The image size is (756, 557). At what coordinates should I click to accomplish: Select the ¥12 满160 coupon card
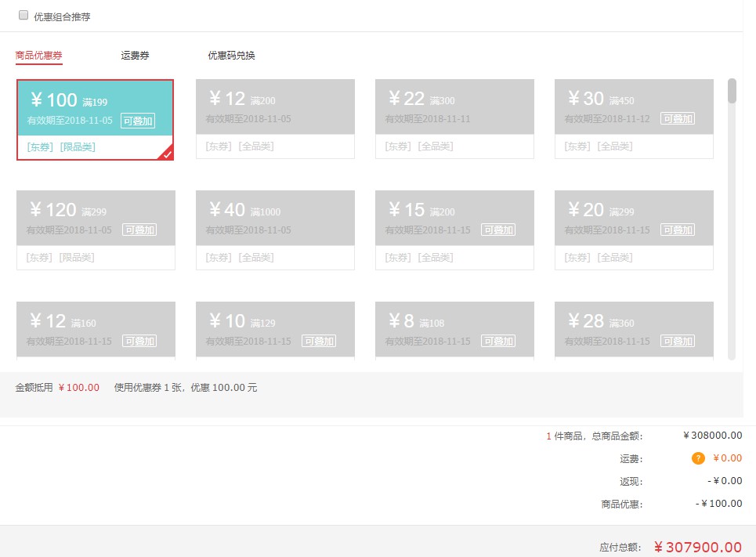click(96, 331)
